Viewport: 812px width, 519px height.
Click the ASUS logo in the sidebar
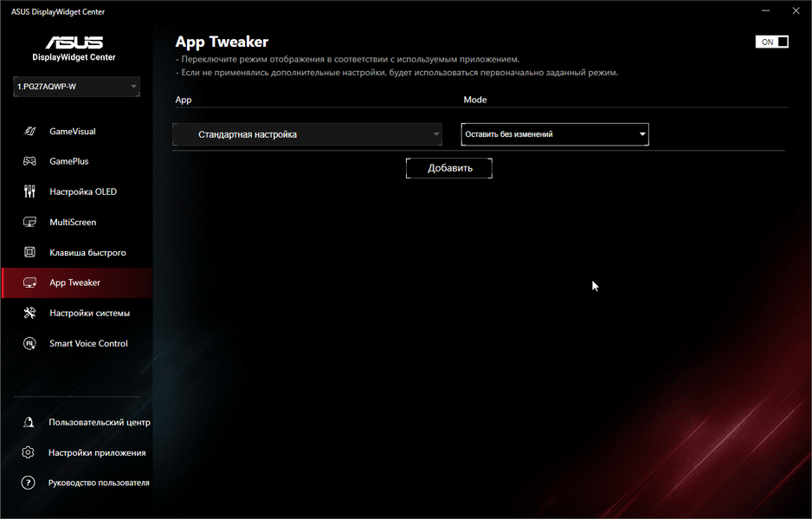point(74,42)
